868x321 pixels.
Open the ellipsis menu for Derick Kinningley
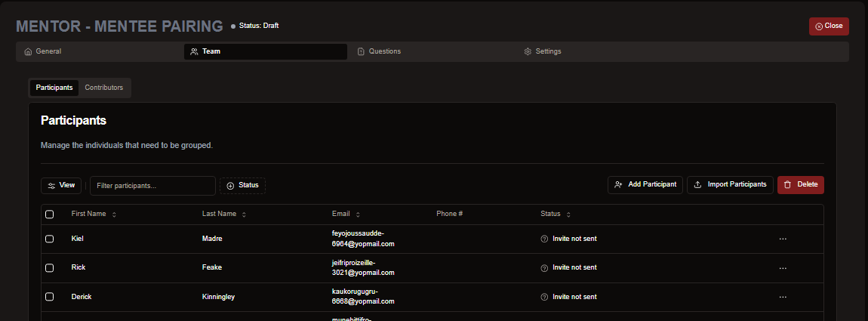tap(783, 297)
